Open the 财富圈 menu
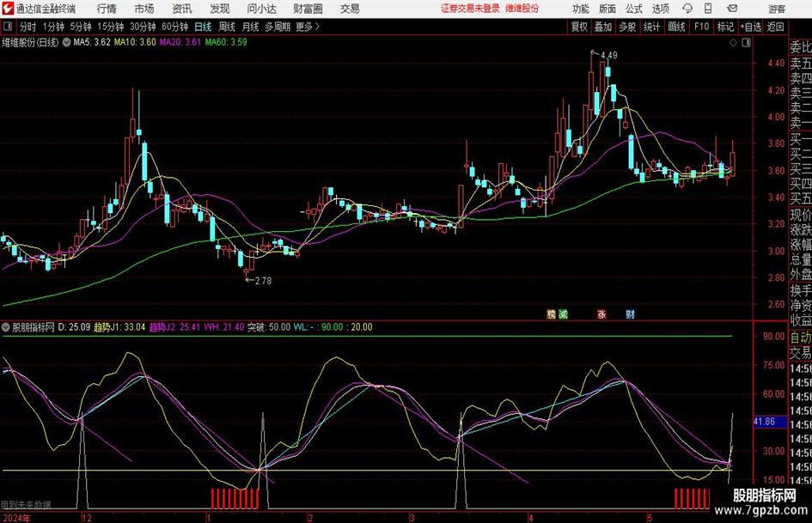 [x=308, y=9]
